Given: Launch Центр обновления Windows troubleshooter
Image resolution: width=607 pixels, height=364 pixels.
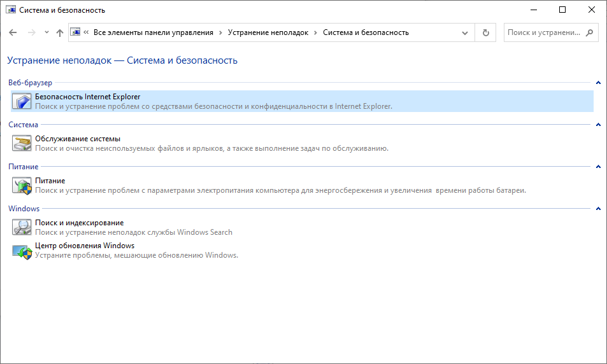Looking at the screenshot, I should [x=84, y=246].
